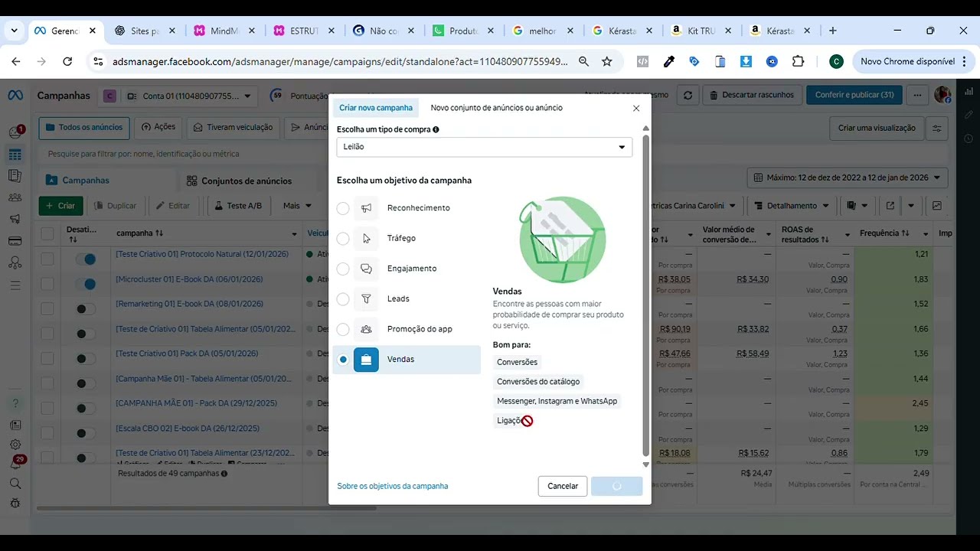Select the Reconhecimento objective
The width and height of the screenshot is (980, 551).
[x=343, y=208]
